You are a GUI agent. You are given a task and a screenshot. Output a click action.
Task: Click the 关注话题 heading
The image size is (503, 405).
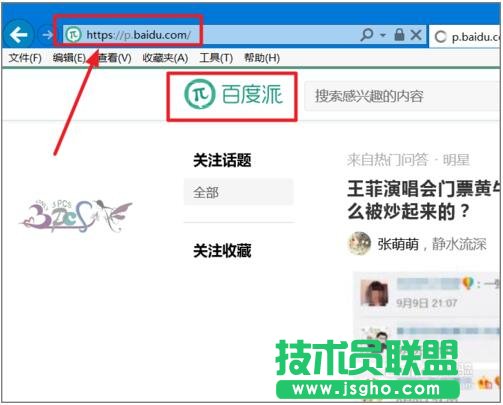(x=222, y=160)
